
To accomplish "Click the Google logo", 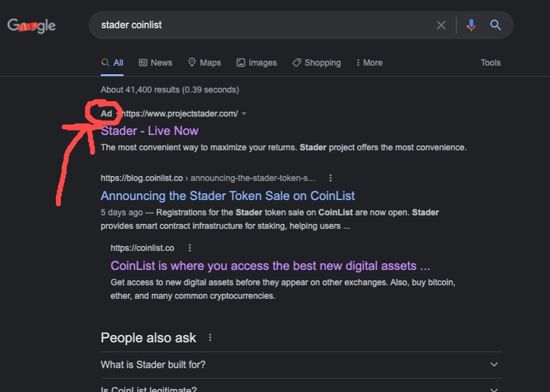I will [31, 26].
